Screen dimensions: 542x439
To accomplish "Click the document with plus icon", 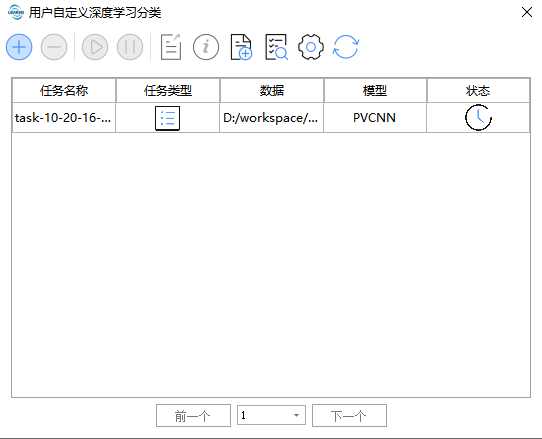I will 241,47.
